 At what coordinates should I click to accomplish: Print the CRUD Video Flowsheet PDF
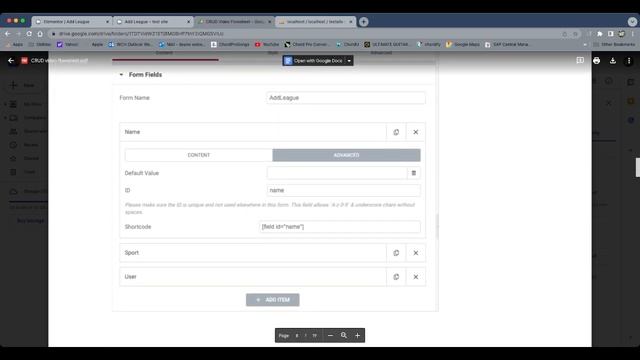[596, 61]
